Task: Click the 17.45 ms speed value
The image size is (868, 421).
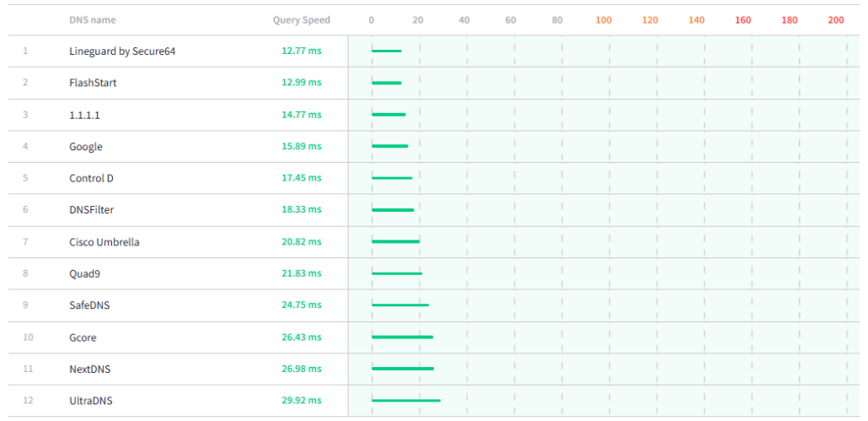Action: [x=301, y=178]
